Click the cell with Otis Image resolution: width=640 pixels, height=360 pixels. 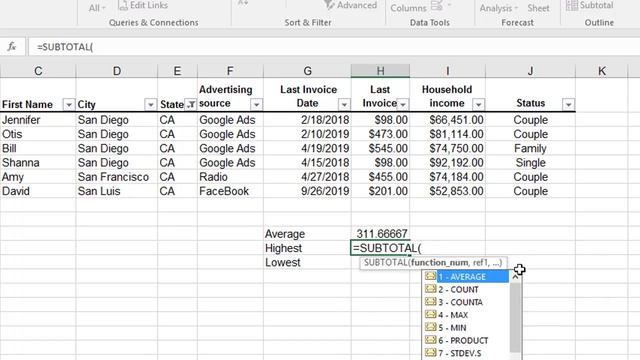38,134
